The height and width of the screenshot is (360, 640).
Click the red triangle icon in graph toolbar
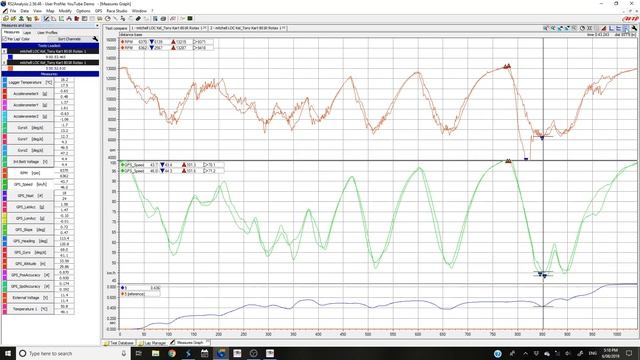click(x=604, y=28)
